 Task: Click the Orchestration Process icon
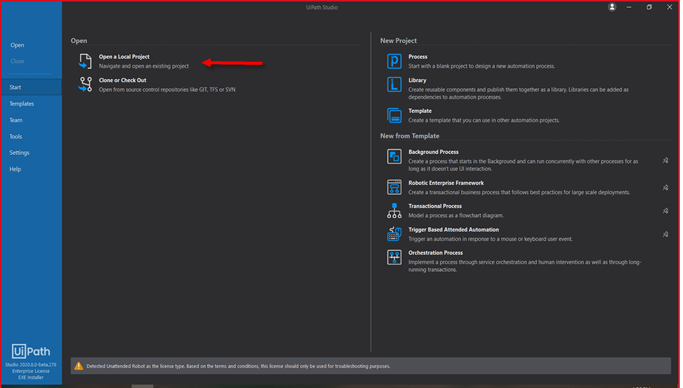[x=394, y=257]
